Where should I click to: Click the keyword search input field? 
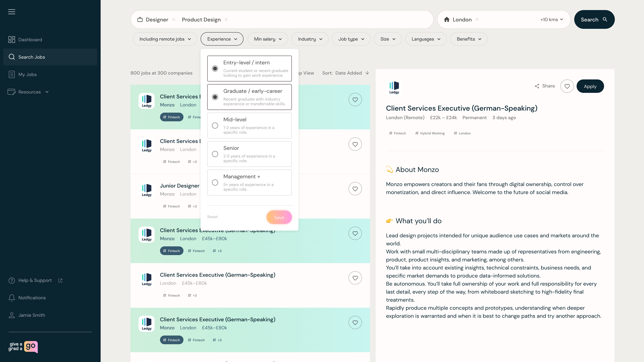point(282,19)
